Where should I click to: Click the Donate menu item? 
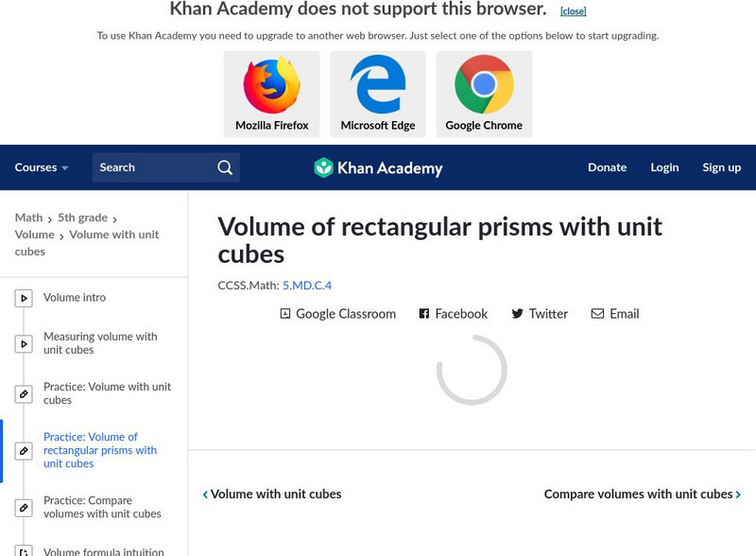(607, 167)
